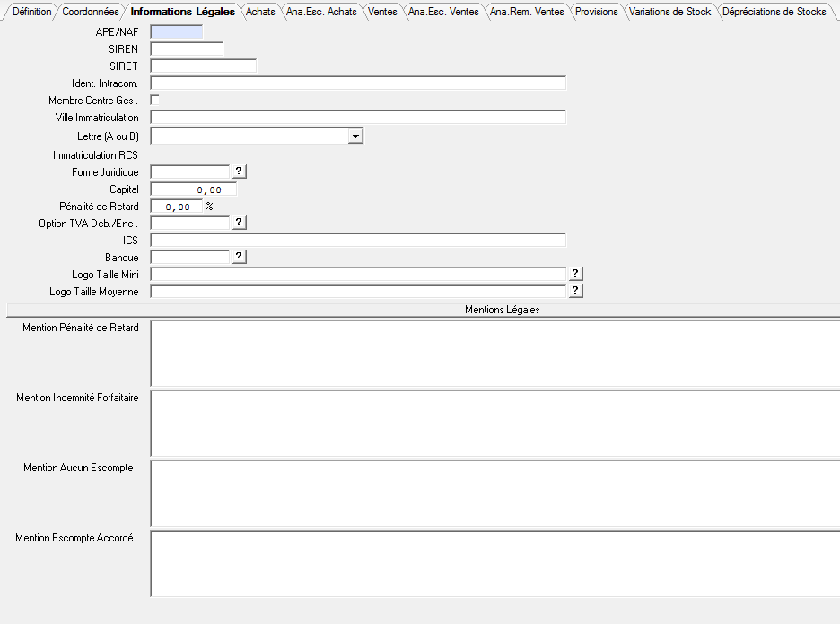The width and height of the screenshot is (840, 624).
Task: Click the Forme Juridique lookup question-mark button
Action: 239,171
